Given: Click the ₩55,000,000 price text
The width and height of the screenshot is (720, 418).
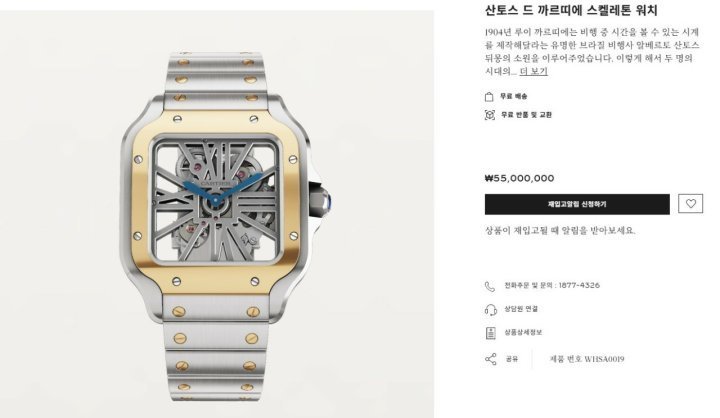Looking at the screenshot, I should coord(519,178).
